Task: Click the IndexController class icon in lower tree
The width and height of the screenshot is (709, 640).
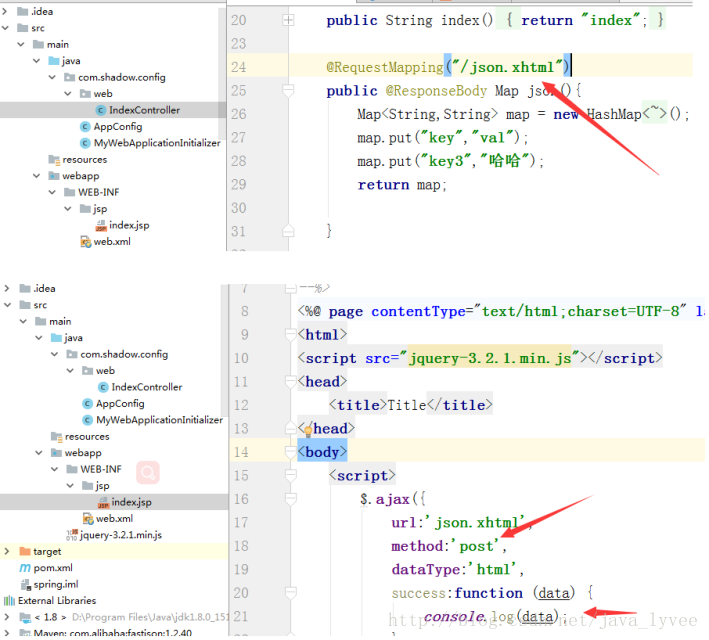Action: tap(103, 387)
